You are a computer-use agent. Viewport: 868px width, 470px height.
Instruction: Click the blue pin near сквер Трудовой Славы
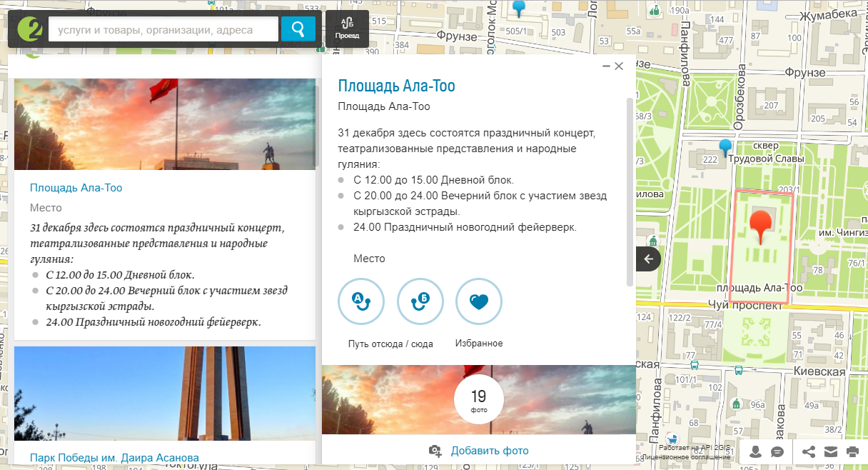tap(726, 148)
